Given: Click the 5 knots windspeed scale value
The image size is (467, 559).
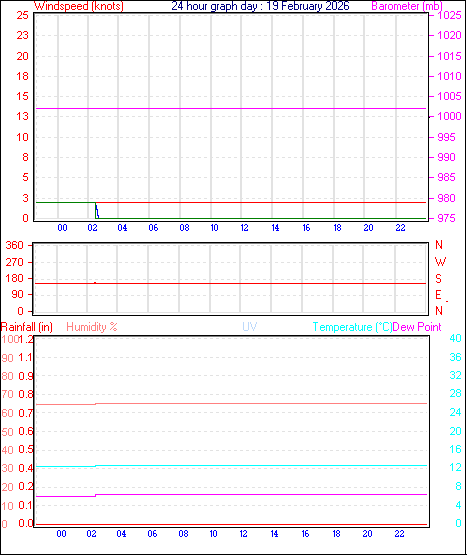Looking at the screenshot, I should (x=25, y=177).
